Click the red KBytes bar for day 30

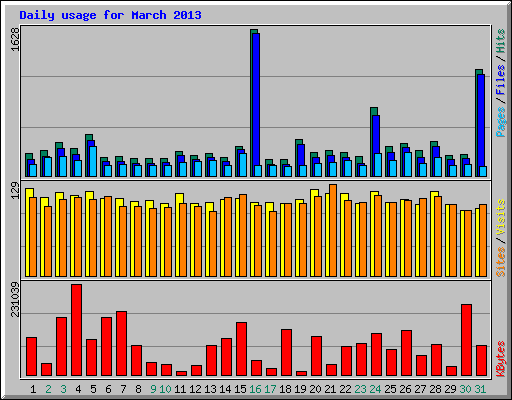click(x=466, y=340)
